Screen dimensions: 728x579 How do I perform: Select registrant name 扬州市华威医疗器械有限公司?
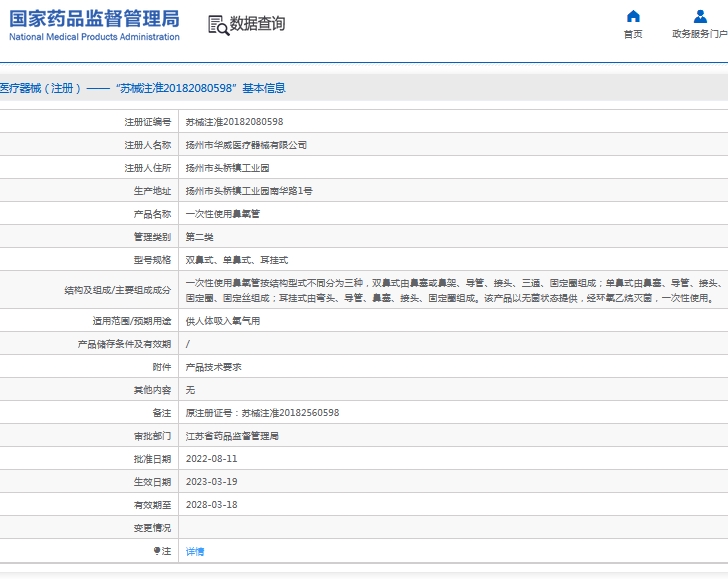[246, 145]
